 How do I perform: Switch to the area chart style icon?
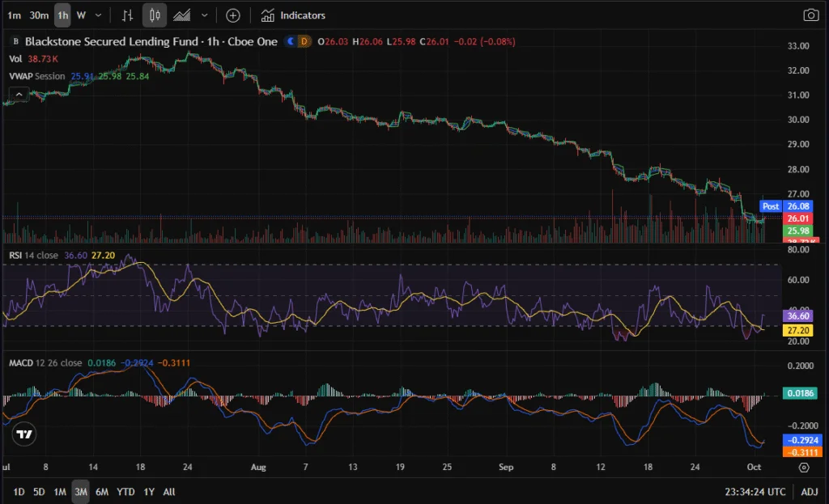182,15
